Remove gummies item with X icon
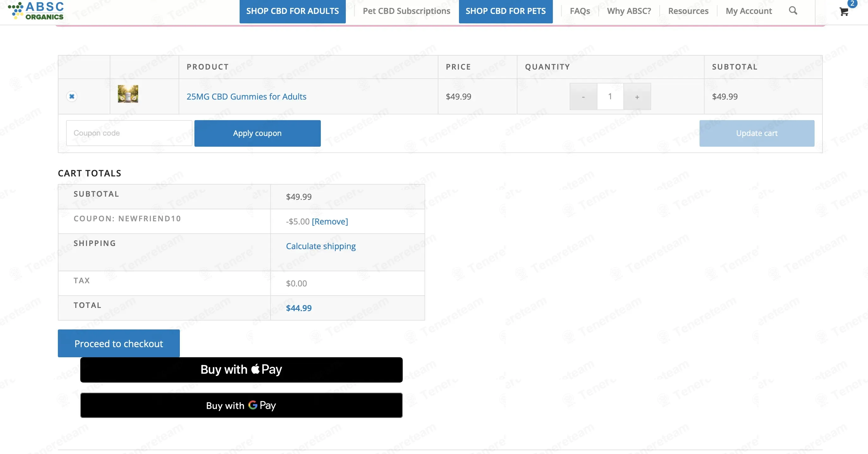Viewport: 868px width, 454px height. click(71, 96)
